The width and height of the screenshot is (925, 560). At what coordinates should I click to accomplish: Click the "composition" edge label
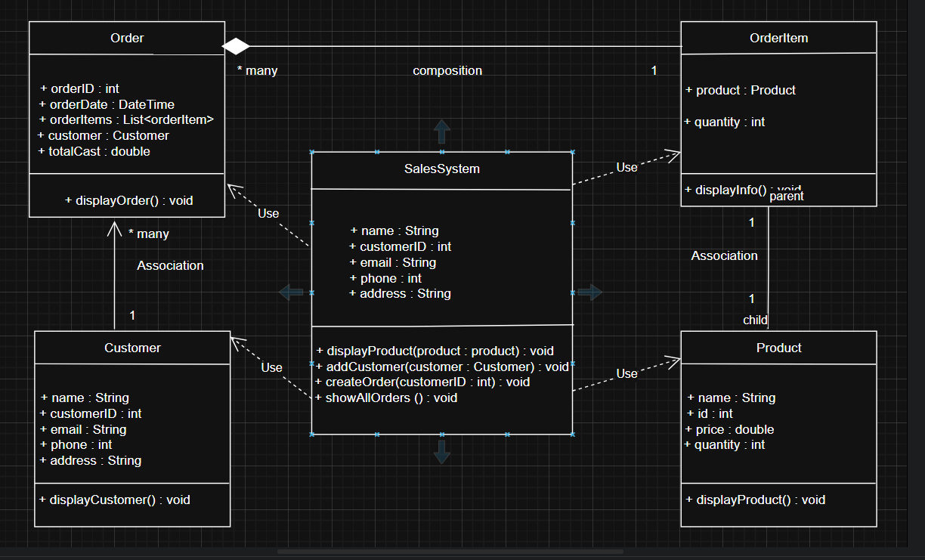[447, 70]
